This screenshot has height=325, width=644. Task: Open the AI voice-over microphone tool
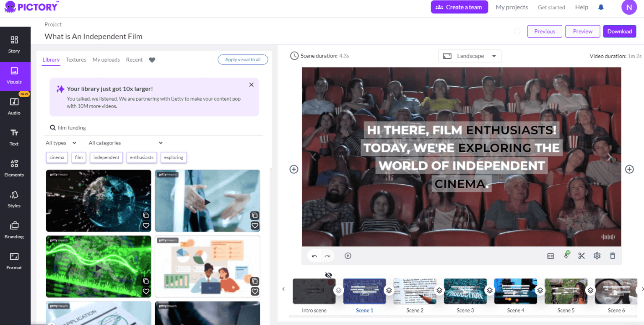click(566, 255)
